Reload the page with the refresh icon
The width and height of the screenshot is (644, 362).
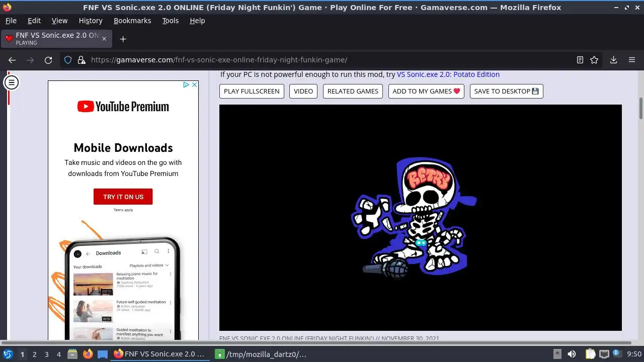[48, 60]
